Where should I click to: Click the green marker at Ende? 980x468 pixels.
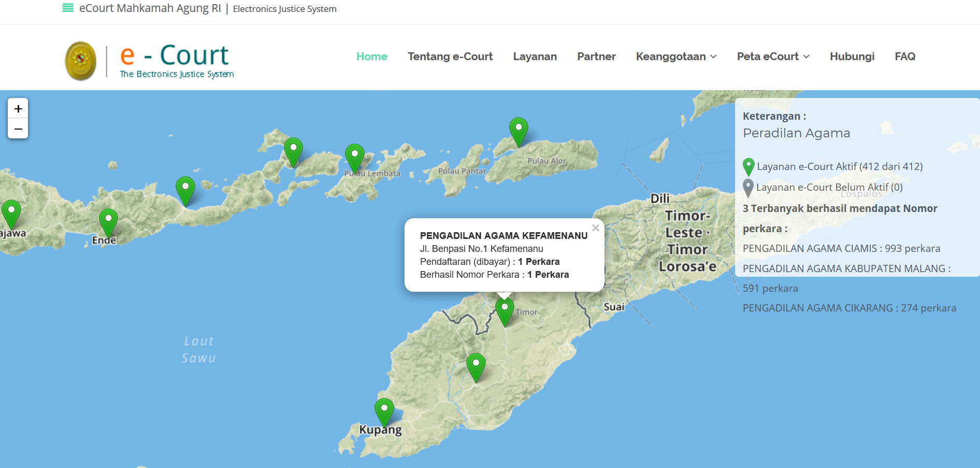(108, 223)
